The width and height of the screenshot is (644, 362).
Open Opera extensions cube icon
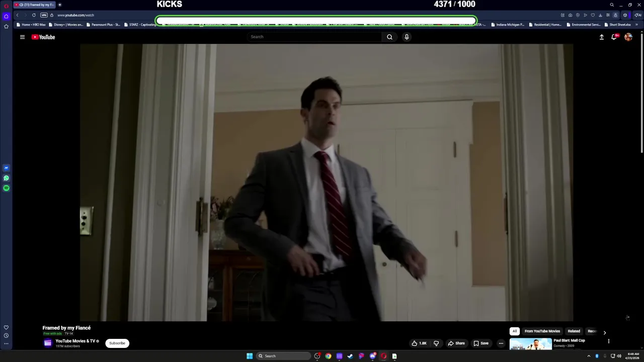(625, 15)
